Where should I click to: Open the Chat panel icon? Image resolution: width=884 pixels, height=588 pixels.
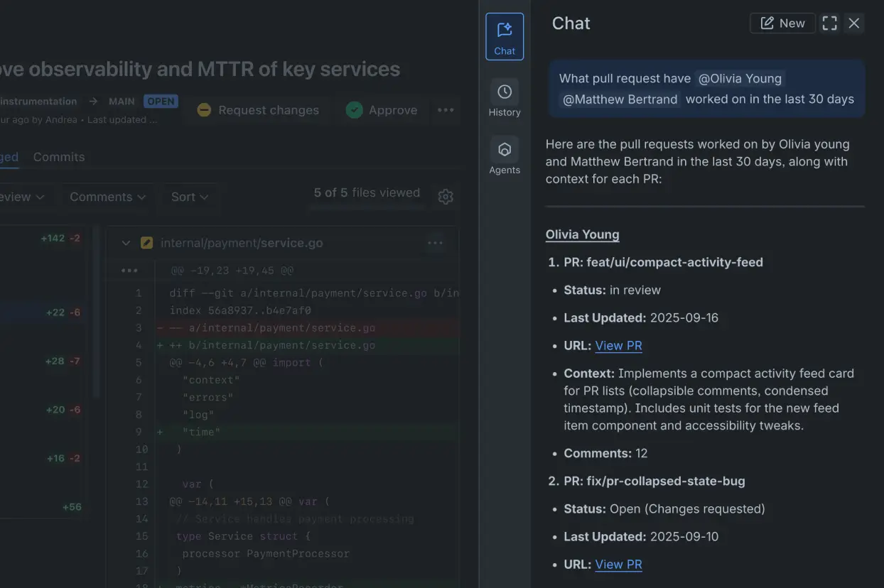click(x=505, y=36)
